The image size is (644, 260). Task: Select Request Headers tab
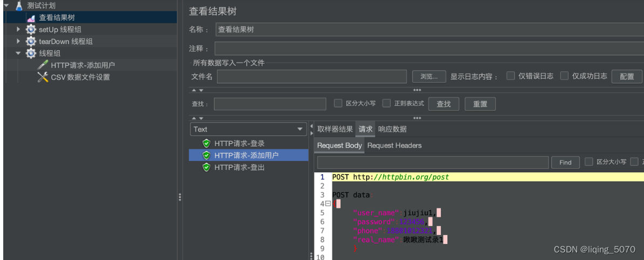pos(394,146)
